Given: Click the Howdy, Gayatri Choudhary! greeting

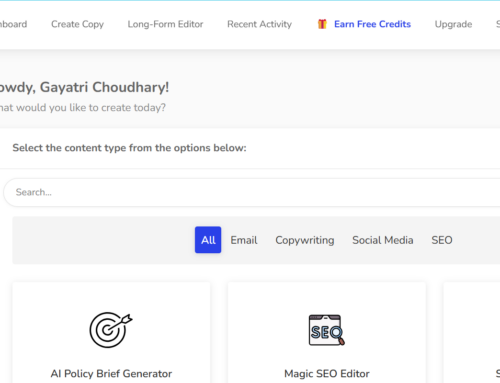Looking at the screenshot, I should click(x=84, y=87).
